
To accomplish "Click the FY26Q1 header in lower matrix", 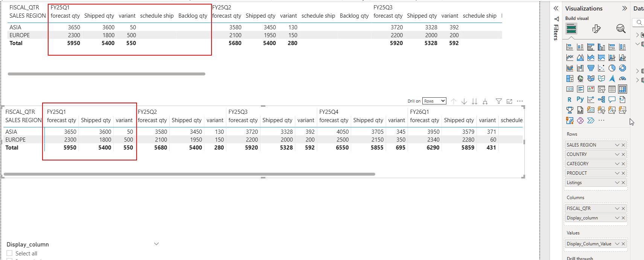I will pyautogui.click(x=419, y=112).
